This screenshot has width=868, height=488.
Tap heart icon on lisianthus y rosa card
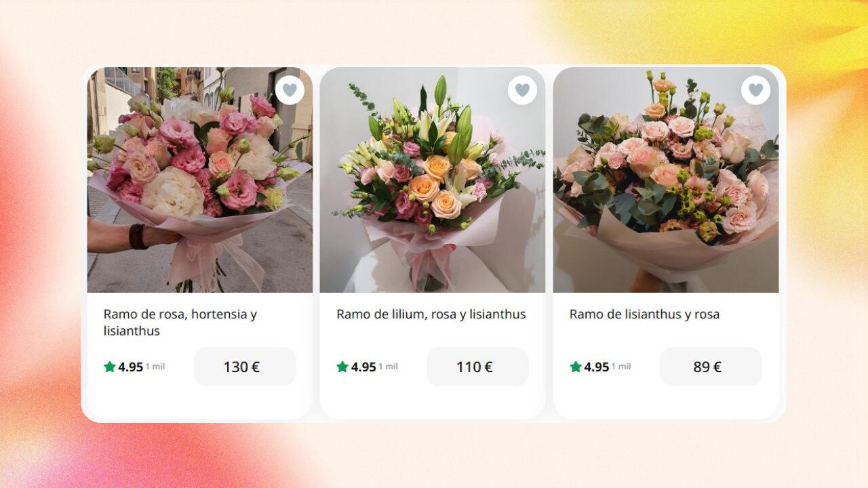pos(755,89)
